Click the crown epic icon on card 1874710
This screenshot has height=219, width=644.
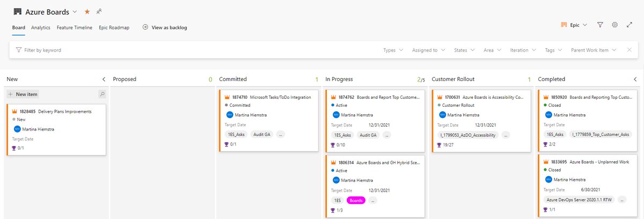pos(227,97)
